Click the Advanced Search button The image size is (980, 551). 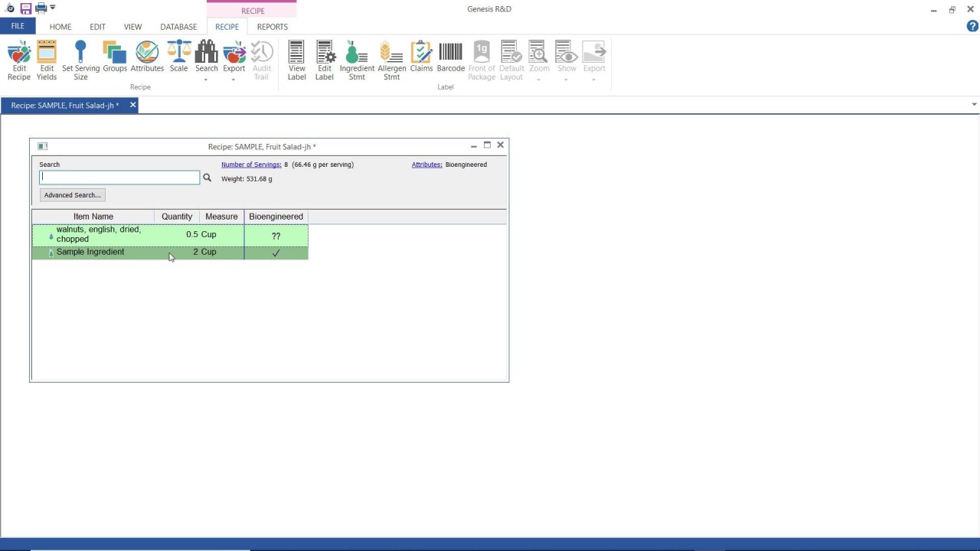tap(72, 195)
